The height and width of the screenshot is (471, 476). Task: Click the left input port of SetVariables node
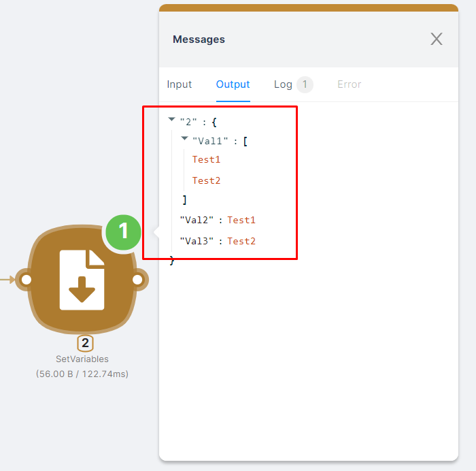26,280
